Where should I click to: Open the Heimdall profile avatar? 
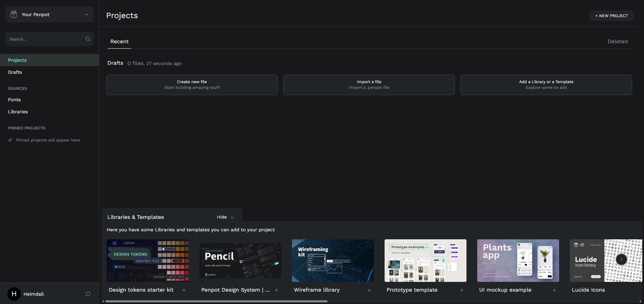coord(14,294)
